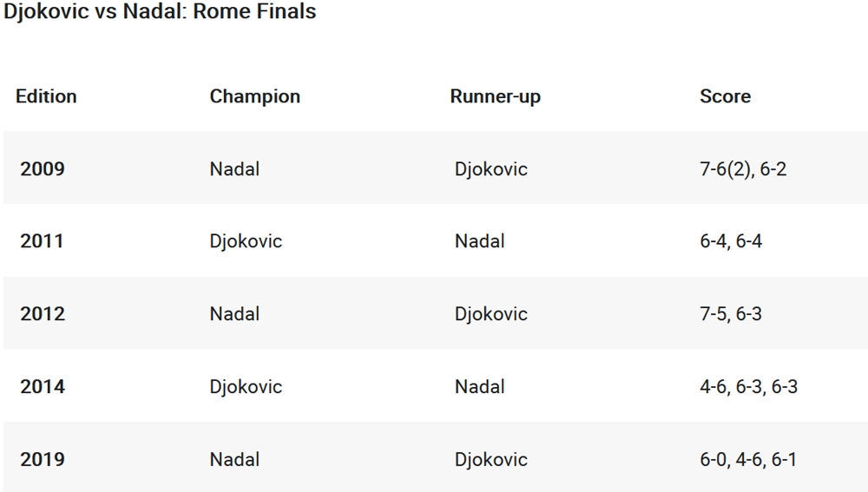Select the 2009 edition cell
This screenshot has width=868, height=492.
(x=43, y=168)
